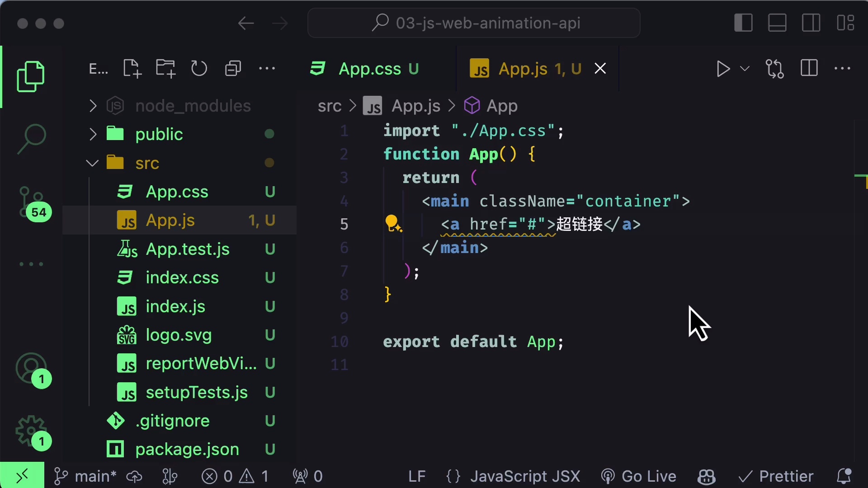Toggle the secondary sidebar
The image size is (868, 488).
pos(811,22)
